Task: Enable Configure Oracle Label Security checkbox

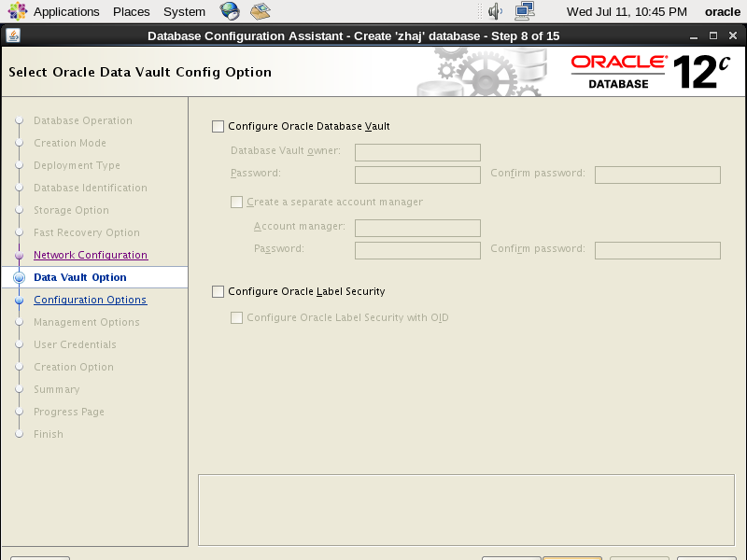Action: point(218,291)
